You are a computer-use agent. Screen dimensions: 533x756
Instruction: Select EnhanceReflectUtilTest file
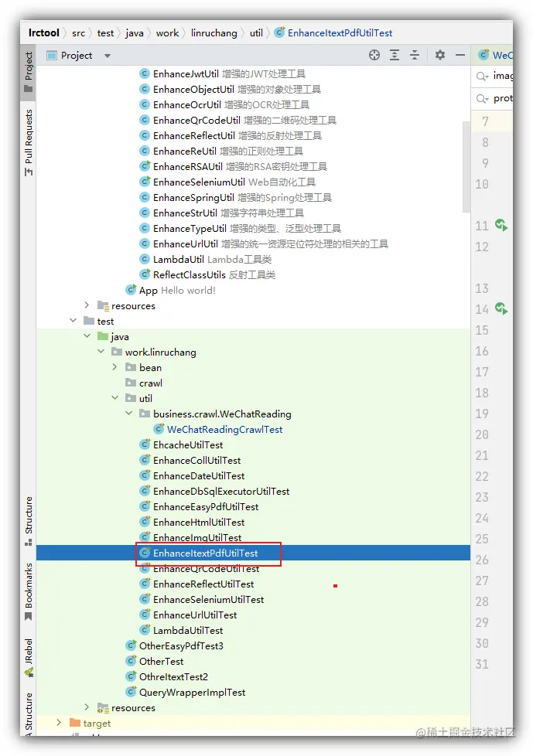point(196,584)
